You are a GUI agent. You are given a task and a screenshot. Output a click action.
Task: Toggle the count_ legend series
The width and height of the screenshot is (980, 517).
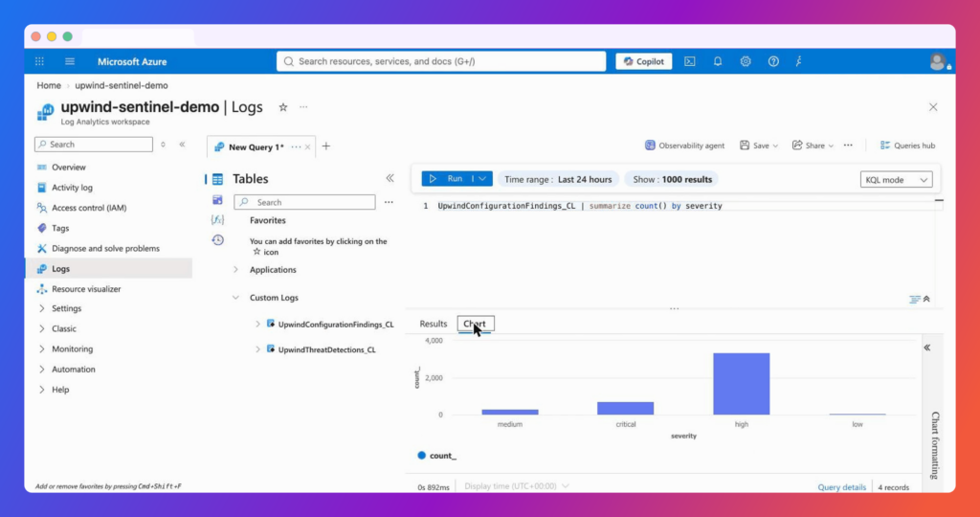[436, 456]
